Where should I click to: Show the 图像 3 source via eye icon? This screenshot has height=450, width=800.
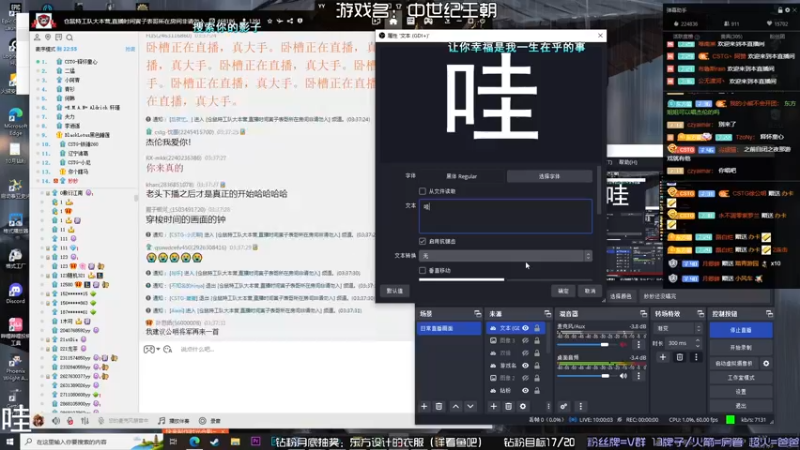(525, 340)
